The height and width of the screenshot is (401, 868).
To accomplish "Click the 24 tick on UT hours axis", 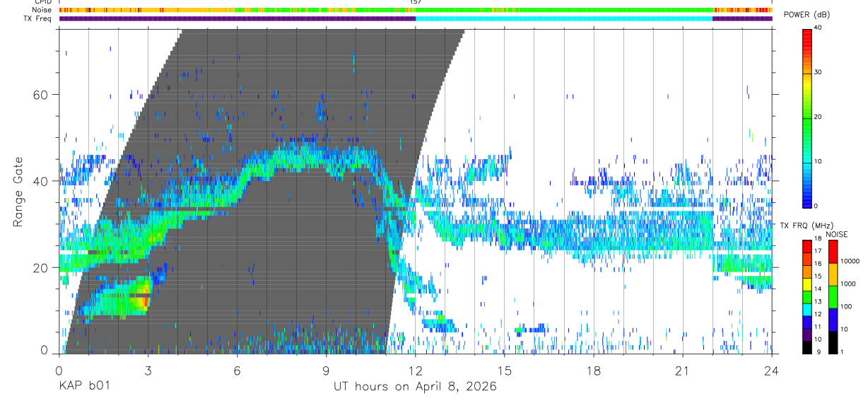I will click(772, 371).
